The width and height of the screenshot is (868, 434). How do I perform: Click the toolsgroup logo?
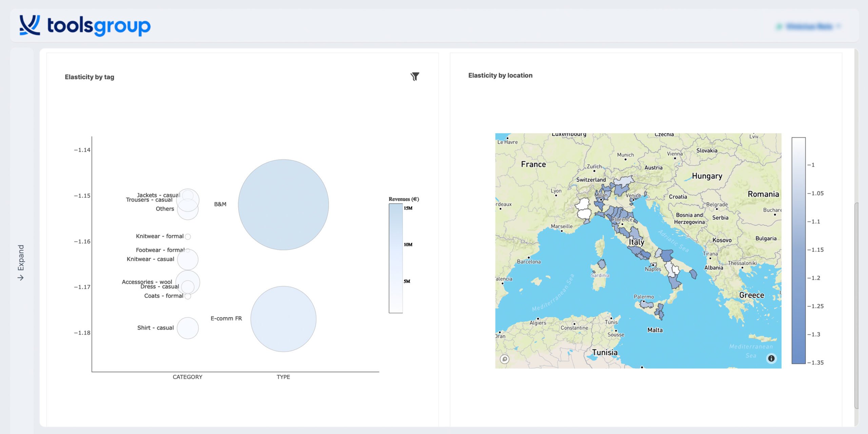point(85,25)
